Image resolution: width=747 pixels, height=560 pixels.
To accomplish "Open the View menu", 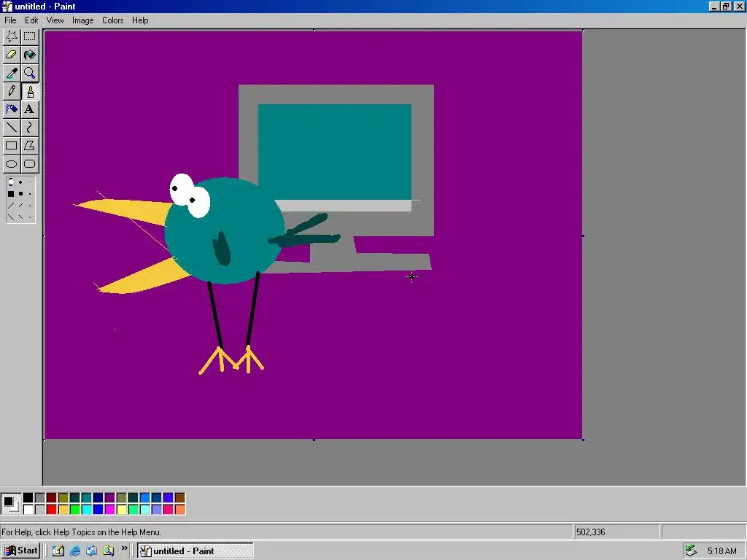I will tap(55, 20).
